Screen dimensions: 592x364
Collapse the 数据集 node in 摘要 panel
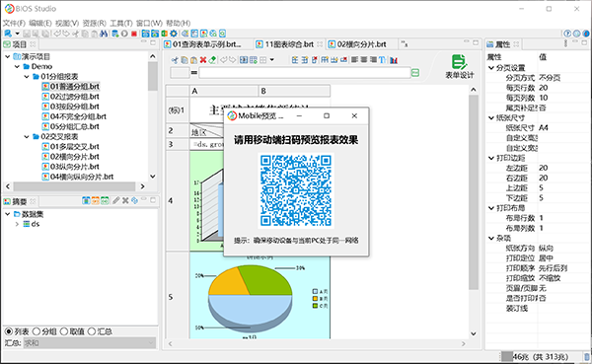[x=8, y=214]
